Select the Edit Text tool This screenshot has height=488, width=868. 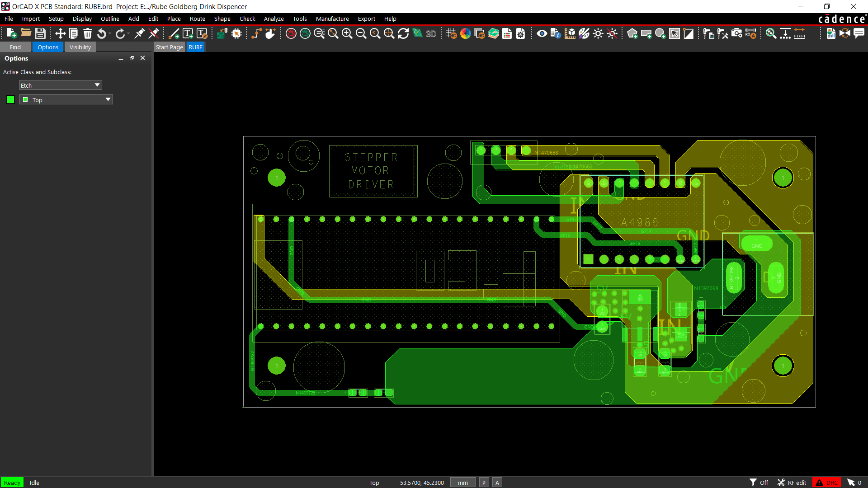click(x=202, y=33)
